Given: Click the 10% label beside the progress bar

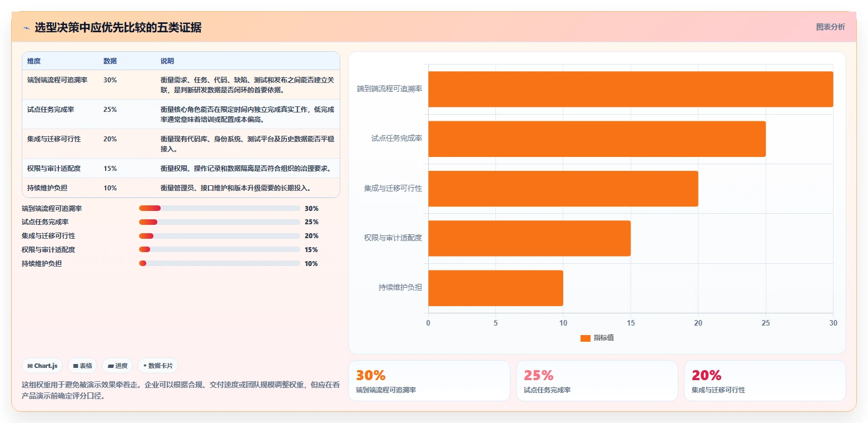Looking at the screenshot, I should pyautogui.click(x=311, y=264).
